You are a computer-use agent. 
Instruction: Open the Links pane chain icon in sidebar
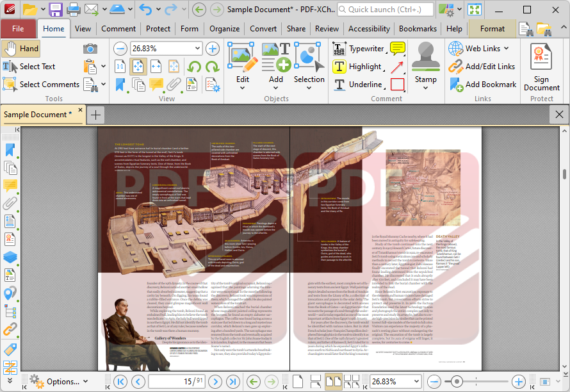(x=10, y=329)
